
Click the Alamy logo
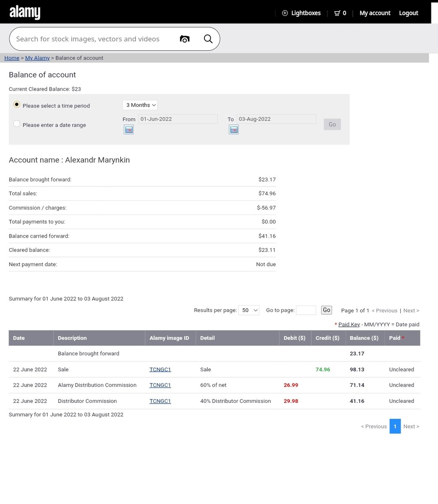tap(25, 13)
